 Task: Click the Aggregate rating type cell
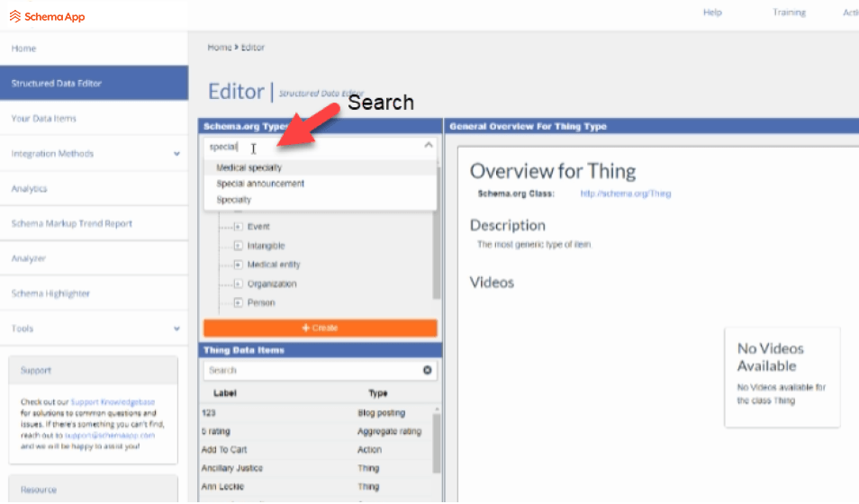390,432
